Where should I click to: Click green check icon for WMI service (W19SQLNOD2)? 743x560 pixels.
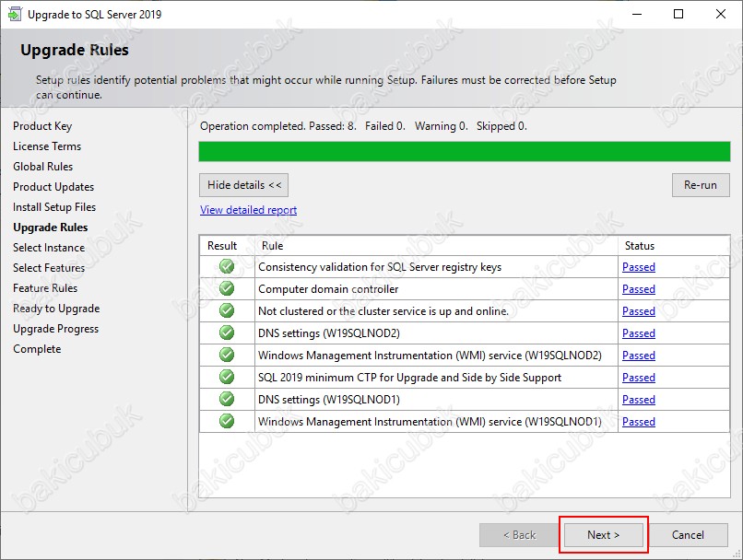click(x=227, y=355)
